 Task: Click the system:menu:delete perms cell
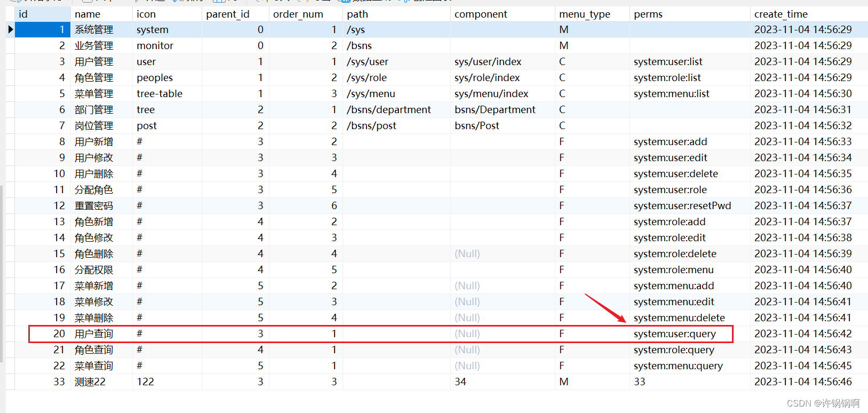(690, 318)
